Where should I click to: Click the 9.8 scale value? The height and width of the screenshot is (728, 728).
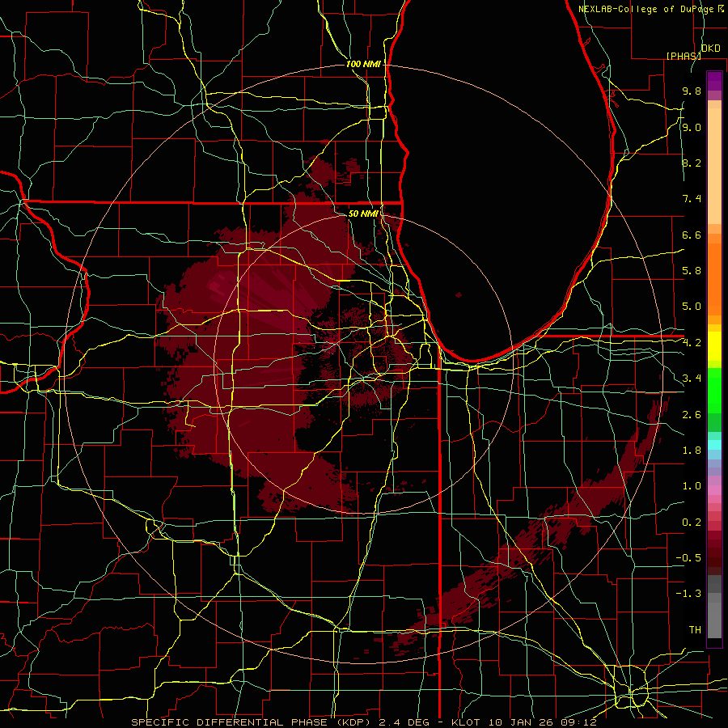(x=692, y=91)
